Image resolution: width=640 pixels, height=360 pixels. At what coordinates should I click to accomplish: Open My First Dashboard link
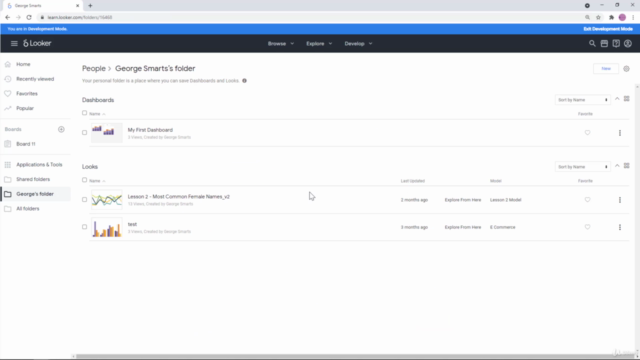150,130
